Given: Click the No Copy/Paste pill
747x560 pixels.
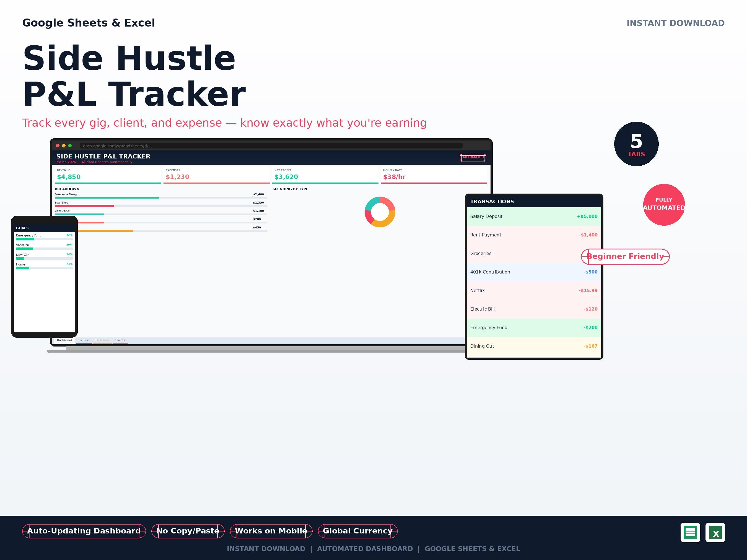Looking at the screenshot, I should point(188,531).
